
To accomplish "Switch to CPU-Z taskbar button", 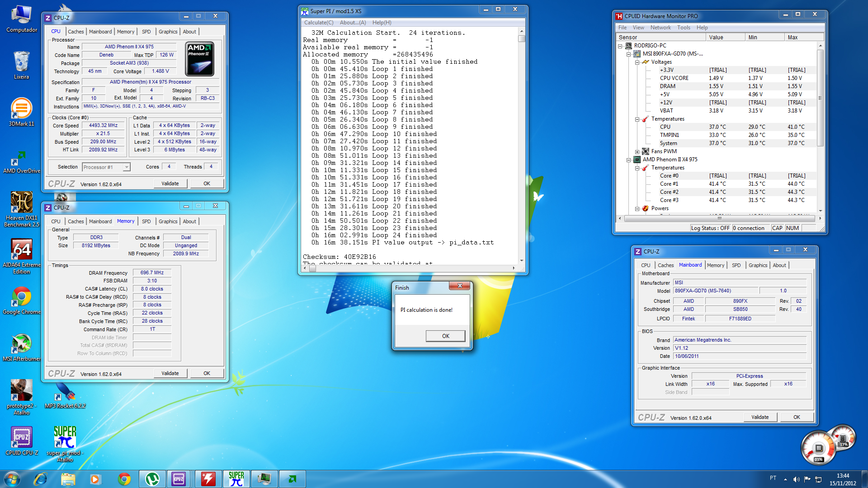I will [x=179, y=479].
